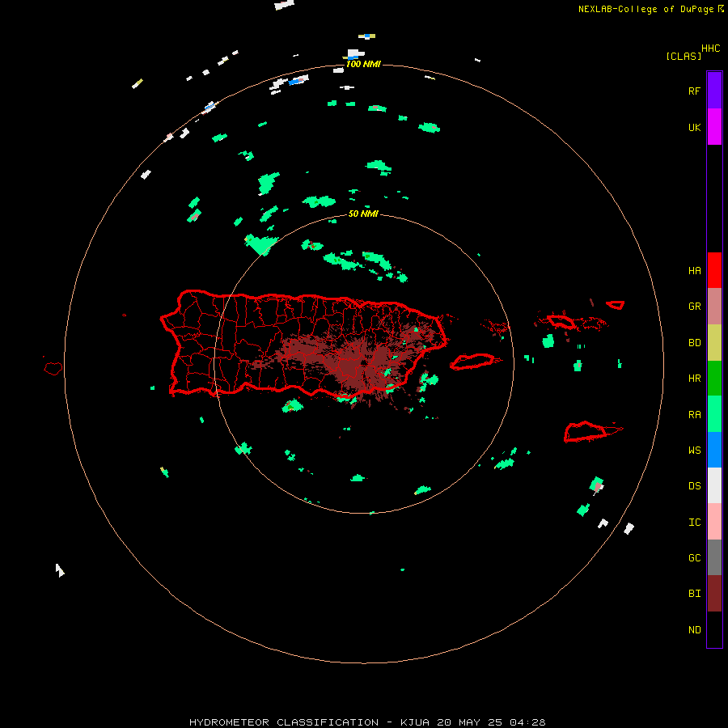Click the UK magenta legend swatch

714,127
